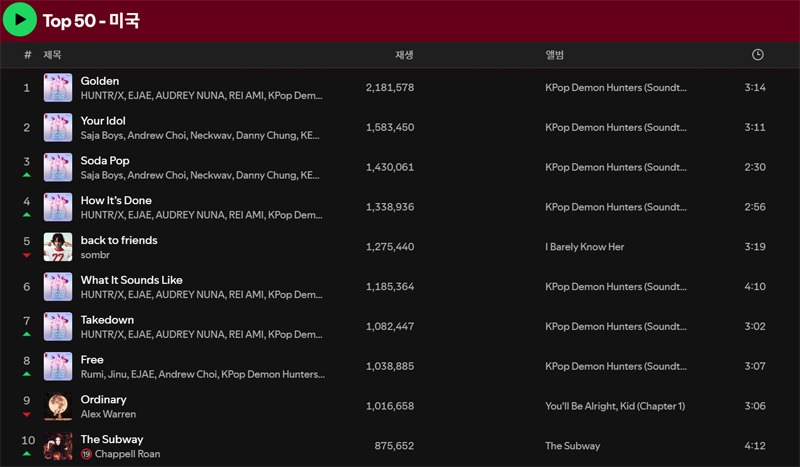Click play count 1,430,061
Viewport: 800px width, 467px height.
390,167
